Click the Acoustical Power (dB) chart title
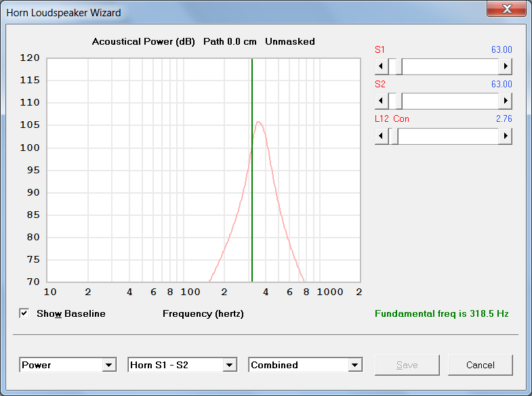This screenshot has width=532, height=396. click(144, 42)
